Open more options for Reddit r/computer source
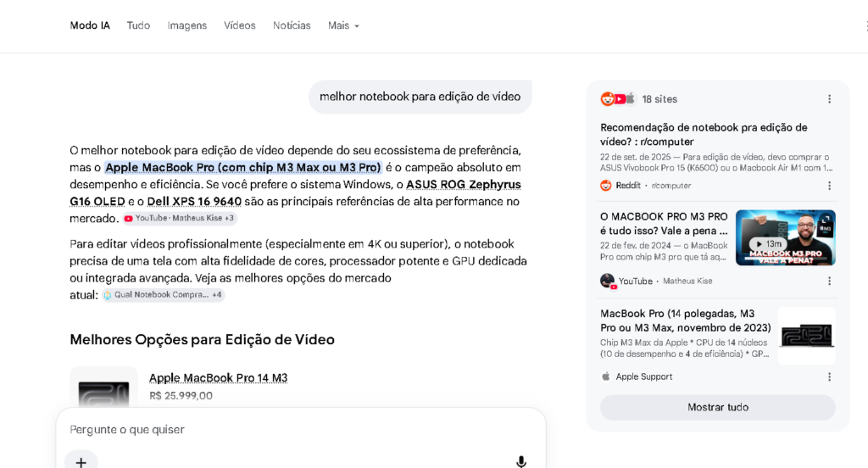 (829, 186)
